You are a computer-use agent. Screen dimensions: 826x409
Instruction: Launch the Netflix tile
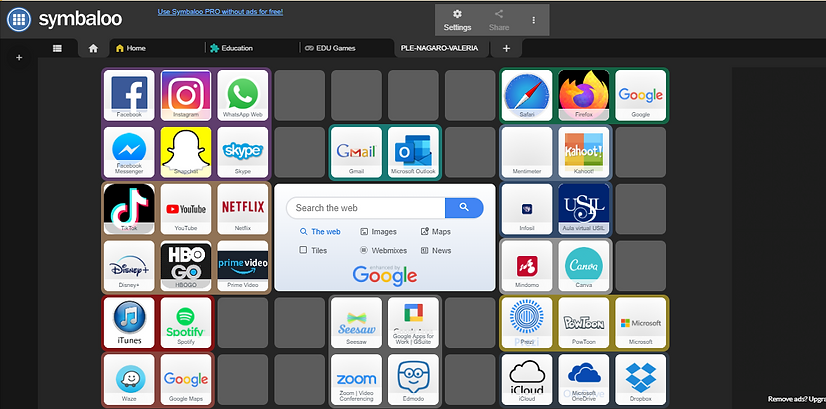[243, 209]
